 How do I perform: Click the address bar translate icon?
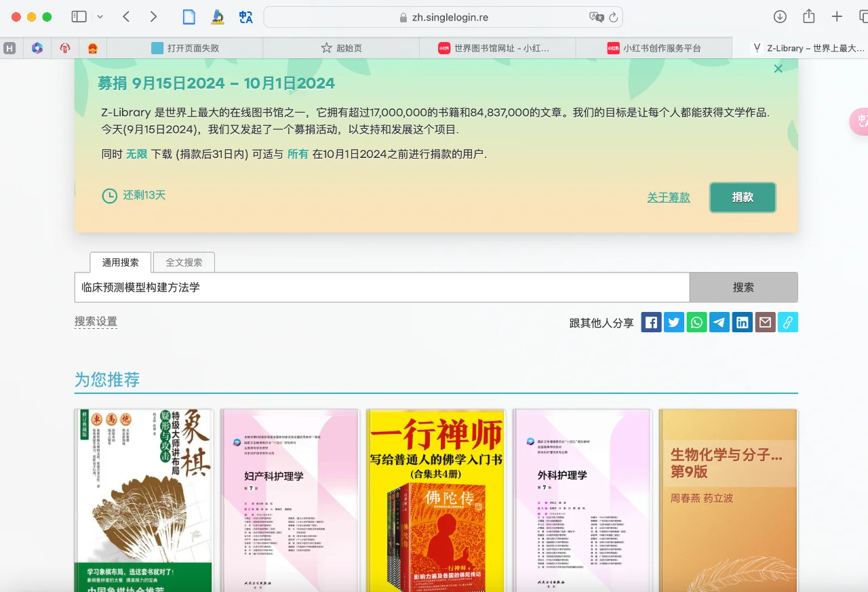(596, 17)
